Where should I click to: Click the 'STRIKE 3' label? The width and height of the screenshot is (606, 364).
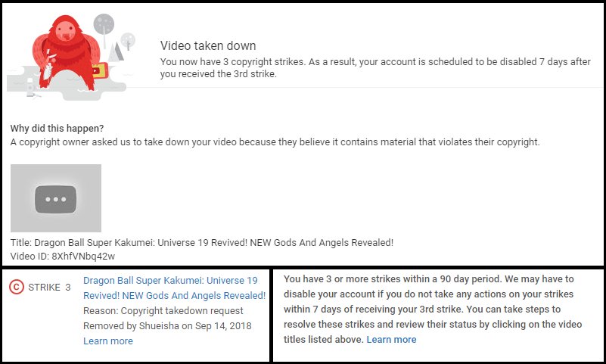pos(49,287)
